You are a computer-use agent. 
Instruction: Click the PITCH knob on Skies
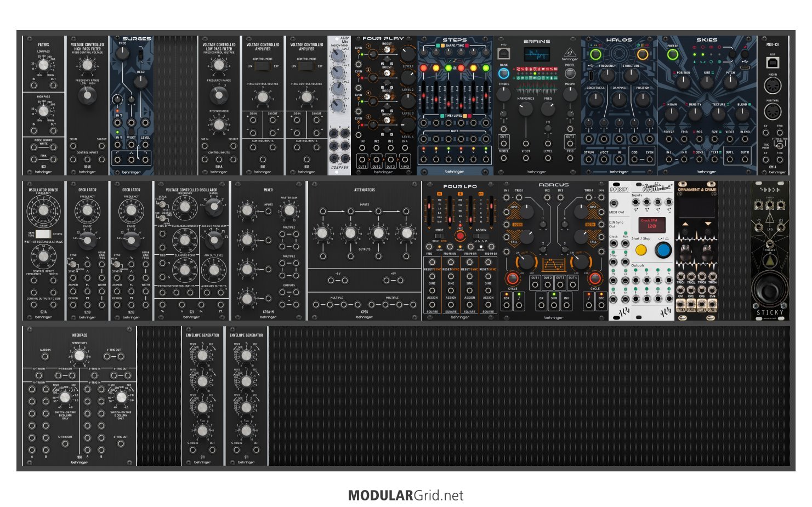pyautogui.click(x=730, y=83)
